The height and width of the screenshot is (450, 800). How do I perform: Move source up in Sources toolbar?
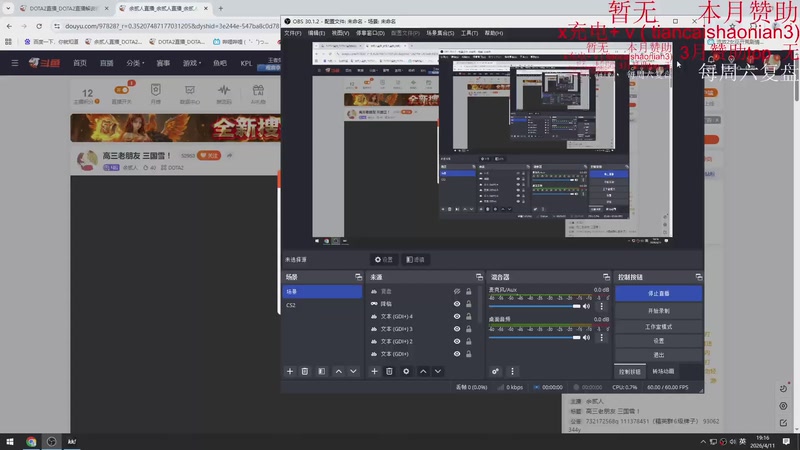[423, 371]
